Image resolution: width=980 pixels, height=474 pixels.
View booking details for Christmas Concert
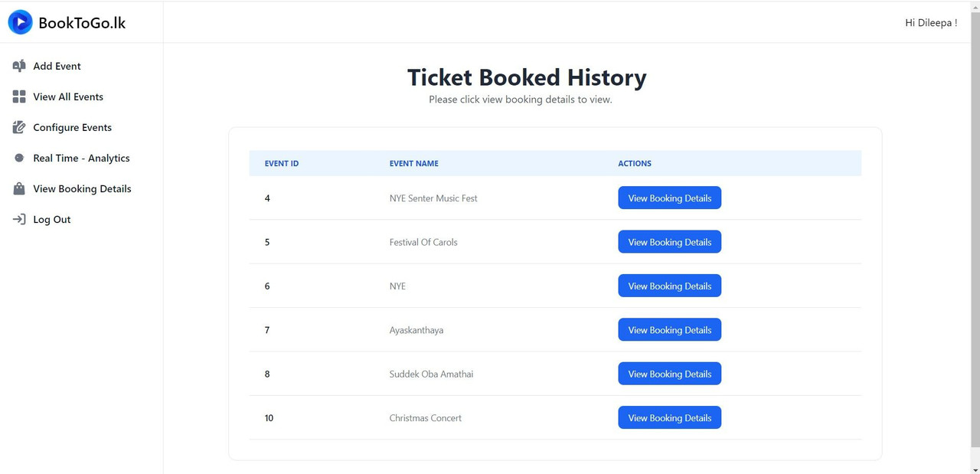click(669, 418)
